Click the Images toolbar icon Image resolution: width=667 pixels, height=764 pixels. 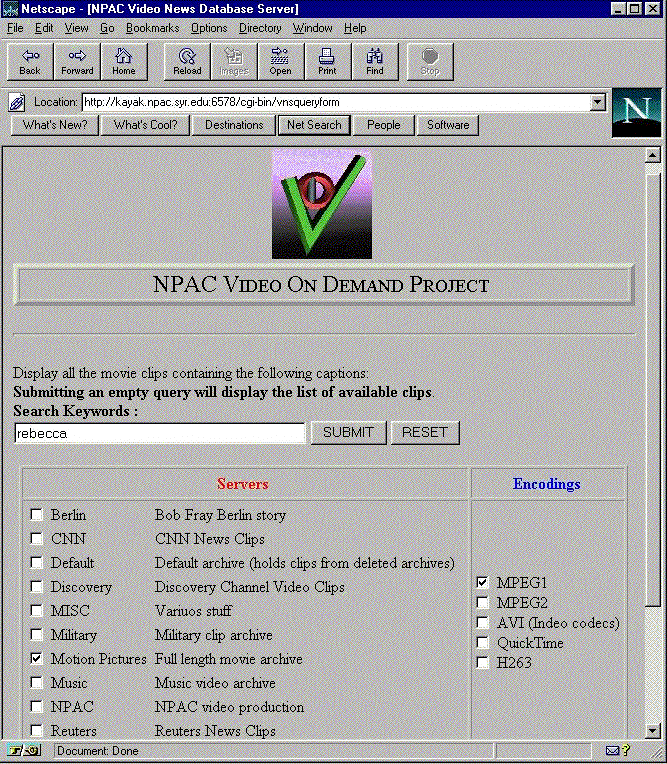tap(234, 61)
